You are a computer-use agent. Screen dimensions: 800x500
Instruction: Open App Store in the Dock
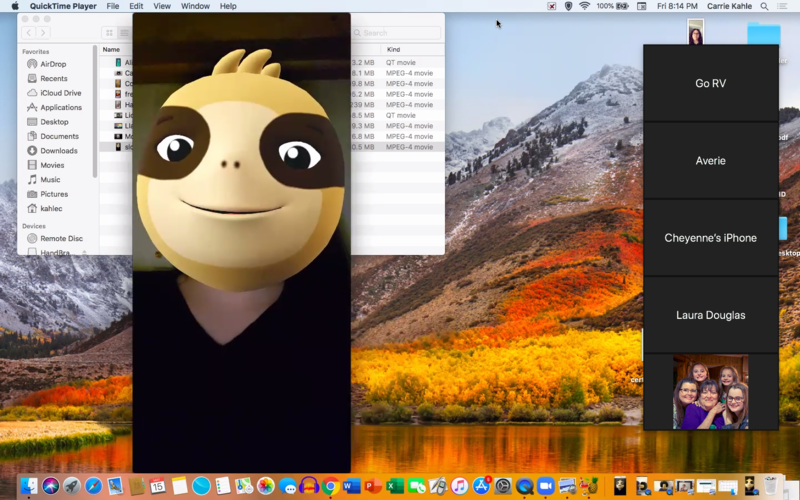(481, 486)
